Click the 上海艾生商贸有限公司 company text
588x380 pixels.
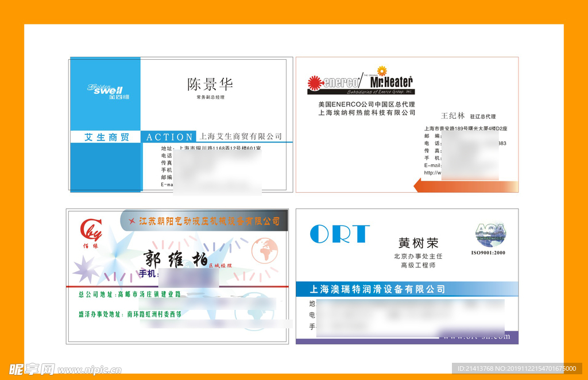240,137
